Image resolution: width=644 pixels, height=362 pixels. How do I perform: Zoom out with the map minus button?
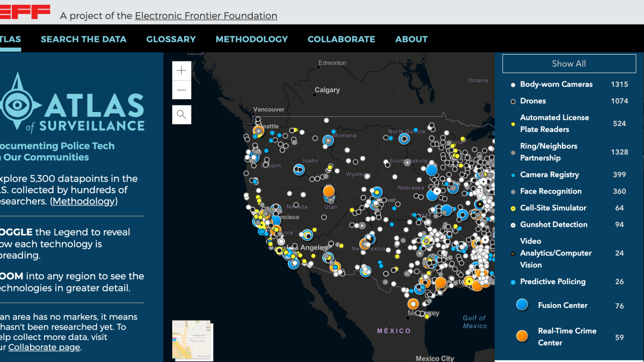coord(181,90)
